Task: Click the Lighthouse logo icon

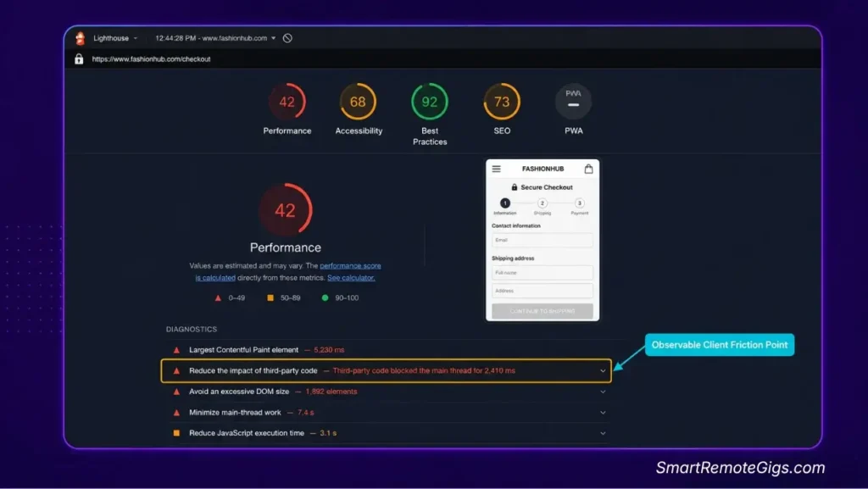Action: coord(81,38)
